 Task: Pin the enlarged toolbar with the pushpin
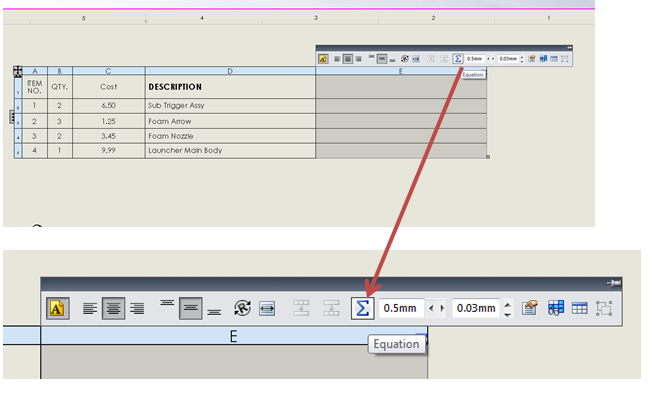pyautogui.click(x=614, y=283)
